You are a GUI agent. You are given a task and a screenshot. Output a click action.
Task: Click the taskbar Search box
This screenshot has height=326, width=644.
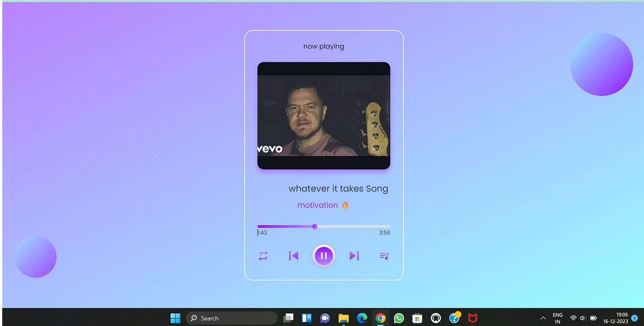pyautogui.click(x=232, y=318)
